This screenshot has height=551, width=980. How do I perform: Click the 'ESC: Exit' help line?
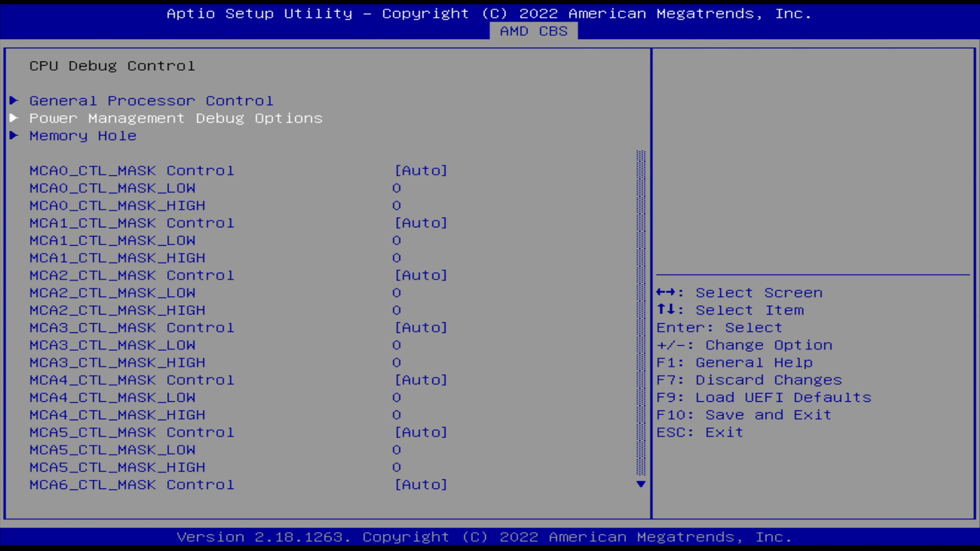700,432
